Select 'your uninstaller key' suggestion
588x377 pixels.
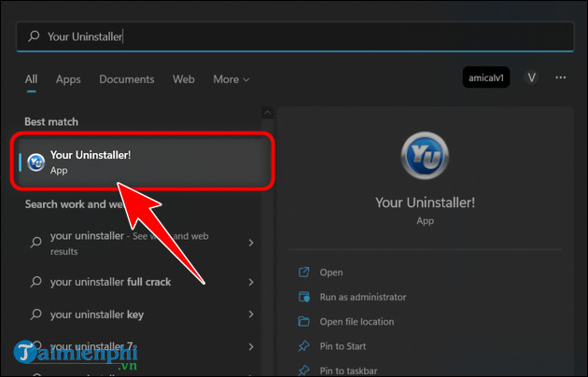pos(142,314)
